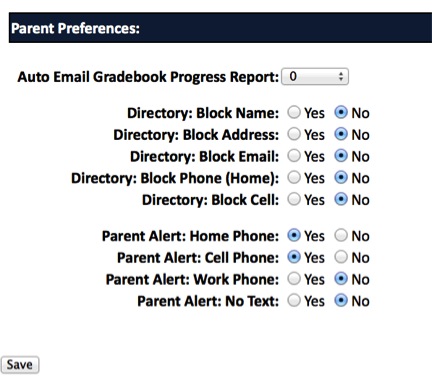The height and width of the screenshot is (384, 432).
Task: Select No for Parent Alert: No Text
Action: click(x=341, y=301)
